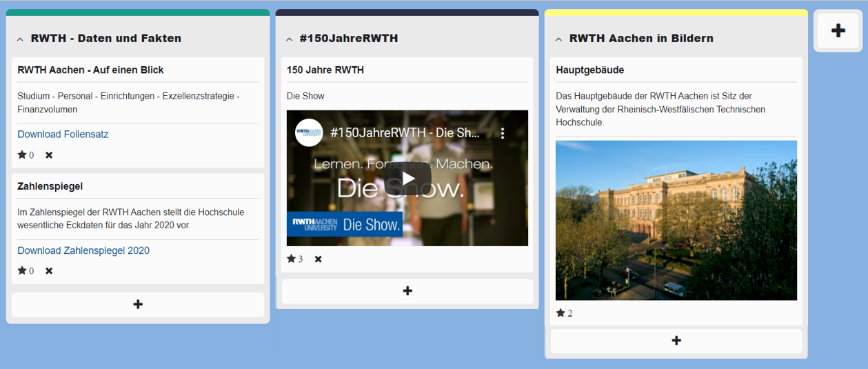The image size is (868, 369).
Task: Play the #150JahreRWTH Die Show video
Action: click(409, 179)
